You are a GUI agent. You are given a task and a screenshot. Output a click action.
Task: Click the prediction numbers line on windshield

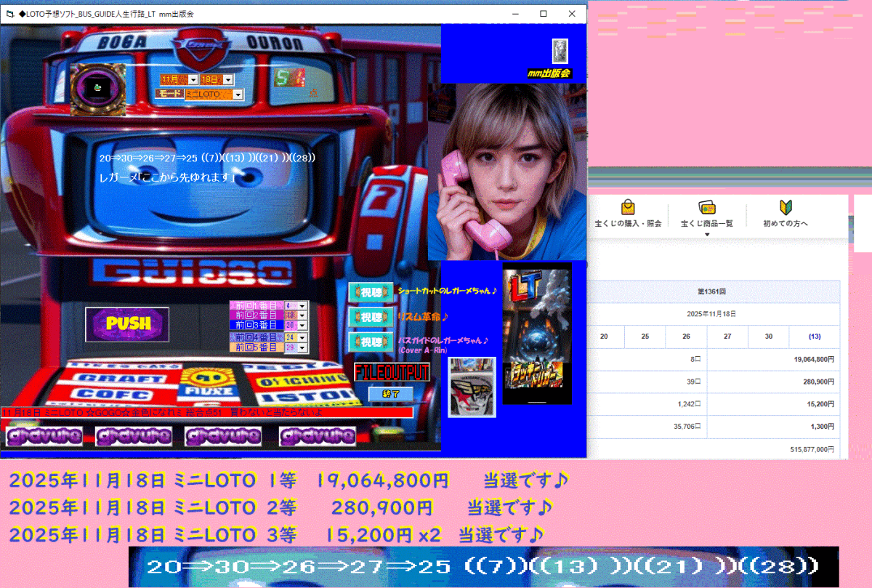[207, 158]
